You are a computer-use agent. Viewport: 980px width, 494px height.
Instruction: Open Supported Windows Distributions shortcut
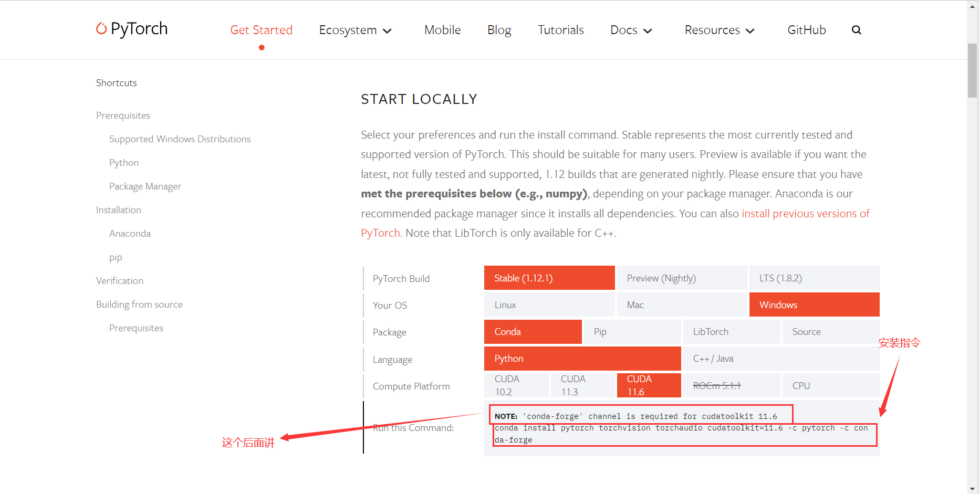(180, 139)
